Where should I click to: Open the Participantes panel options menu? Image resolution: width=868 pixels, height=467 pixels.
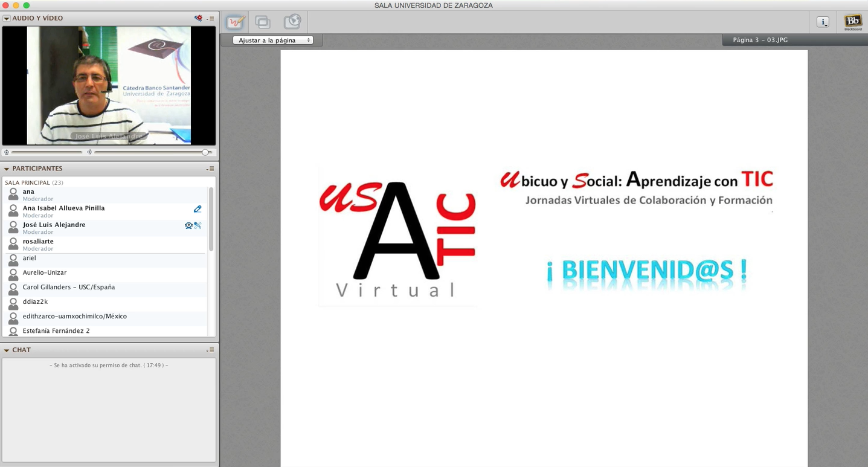pyautogui.click(x=210, y=169)
